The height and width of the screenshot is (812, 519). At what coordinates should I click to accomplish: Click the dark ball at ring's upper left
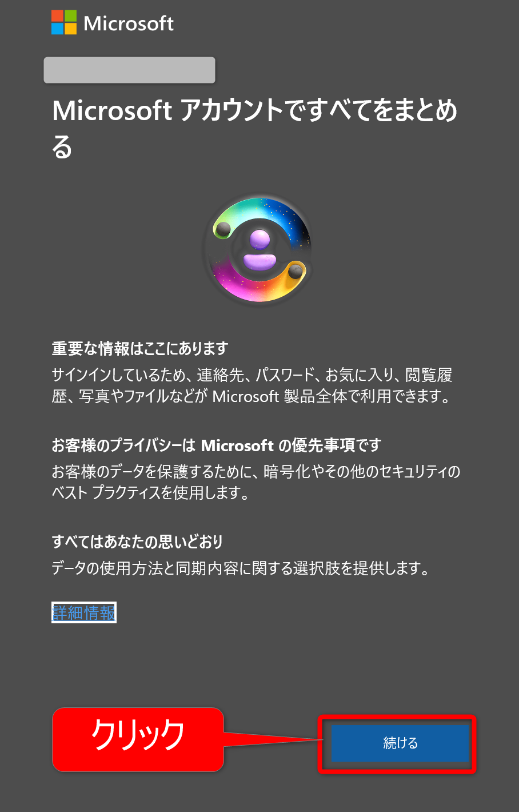click(x=222, y=229)
